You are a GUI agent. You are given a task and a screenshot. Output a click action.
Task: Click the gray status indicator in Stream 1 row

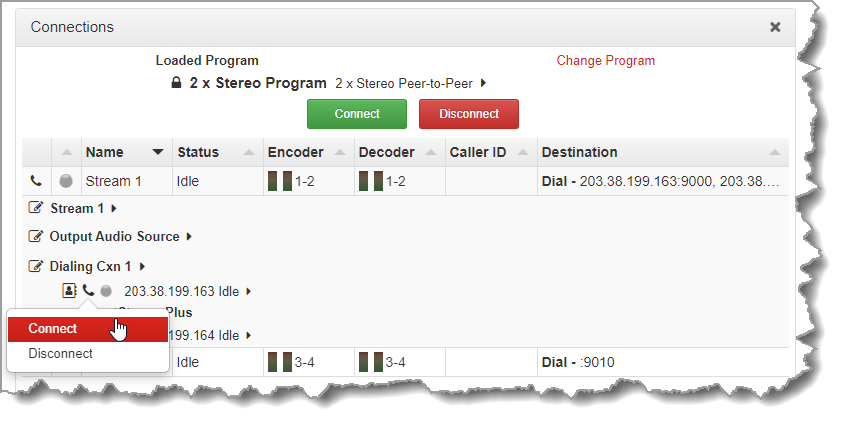coord(66,181)
